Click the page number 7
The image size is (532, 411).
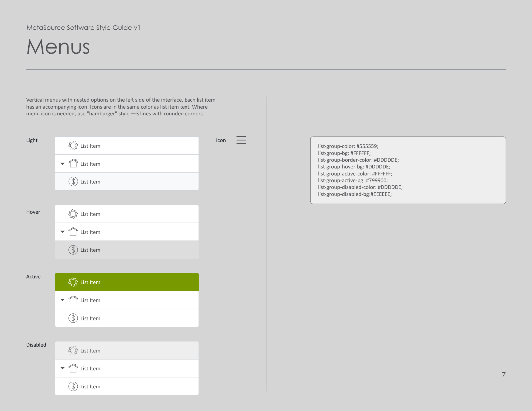(503, 374)
